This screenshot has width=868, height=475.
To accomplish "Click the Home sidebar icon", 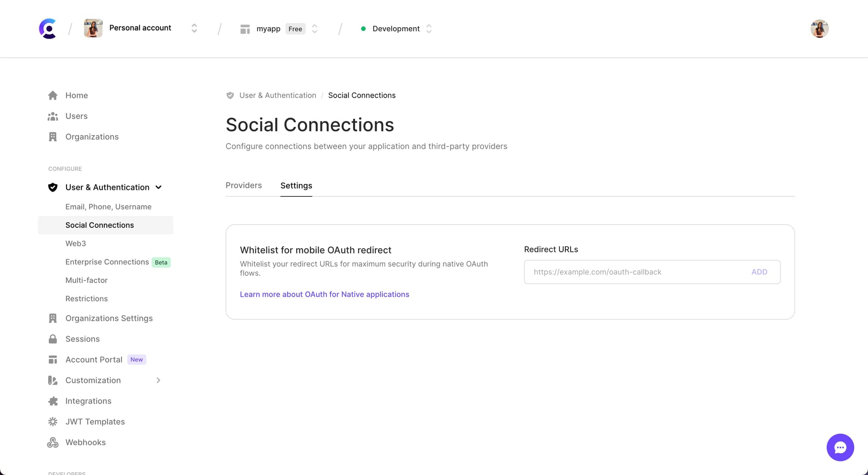I will tap(53, 95).
